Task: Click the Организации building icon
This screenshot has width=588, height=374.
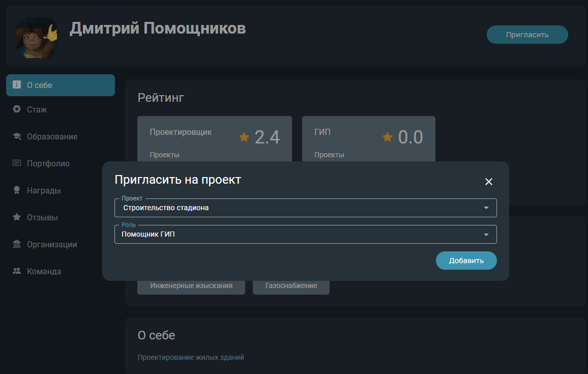Action: click(17, 244)
